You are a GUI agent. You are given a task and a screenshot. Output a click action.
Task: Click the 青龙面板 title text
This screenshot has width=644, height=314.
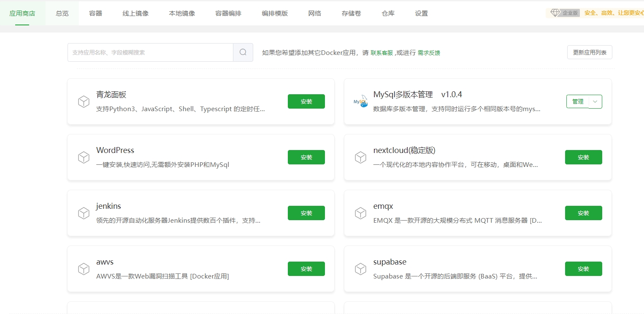[x=111, y=94]
